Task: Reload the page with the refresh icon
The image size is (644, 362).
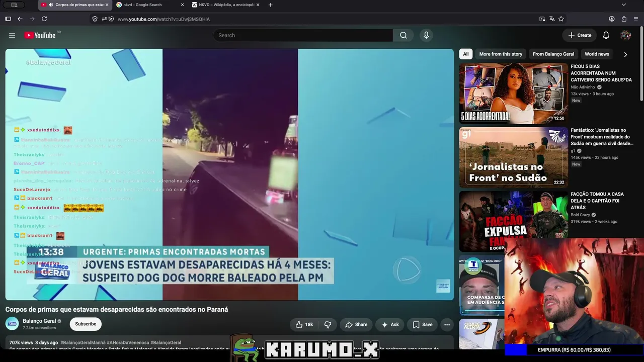Action: tap(44, 19)
